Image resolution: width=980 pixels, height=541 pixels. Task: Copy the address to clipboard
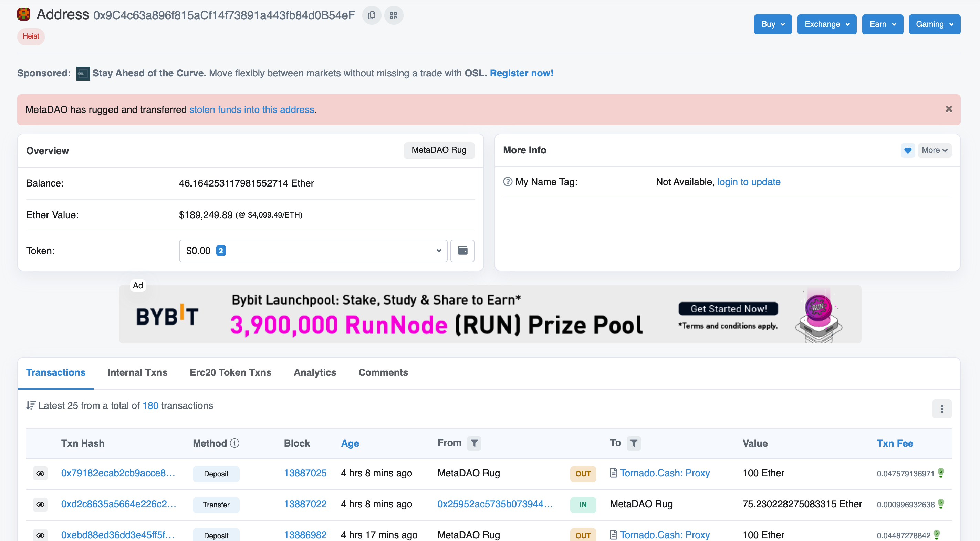[372, 15]
